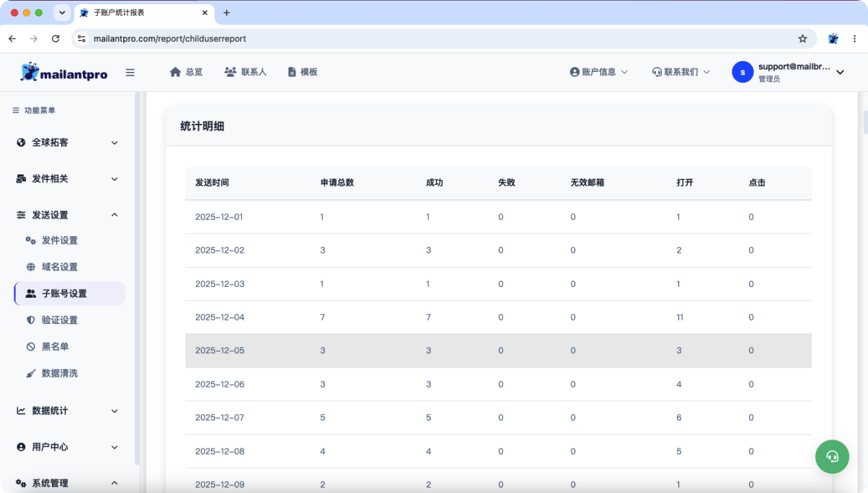Screen dimensions: 868x493
Task: Click the user avatar circle 's'
Action: 743,72
